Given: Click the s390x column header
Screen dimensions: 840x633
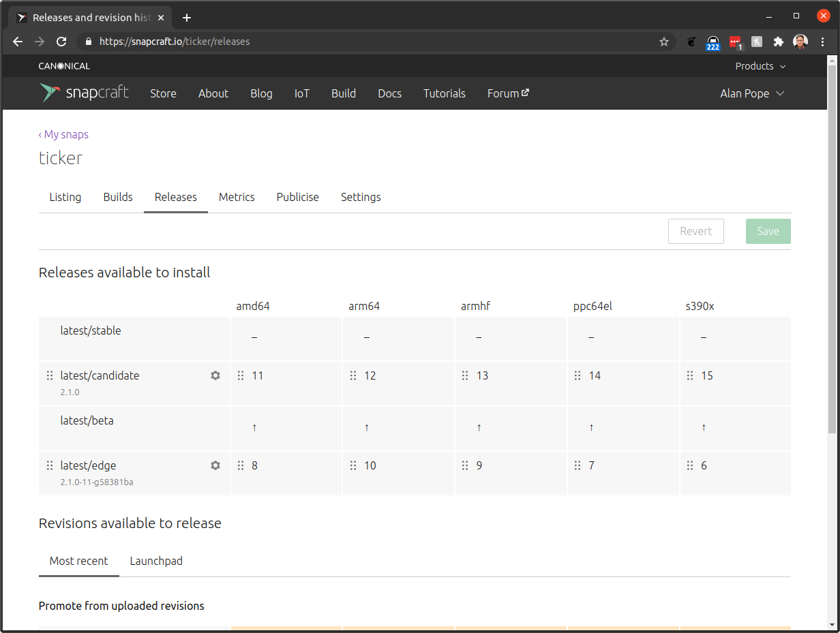Looking at the screenshot, I should [x=700, y=306].
